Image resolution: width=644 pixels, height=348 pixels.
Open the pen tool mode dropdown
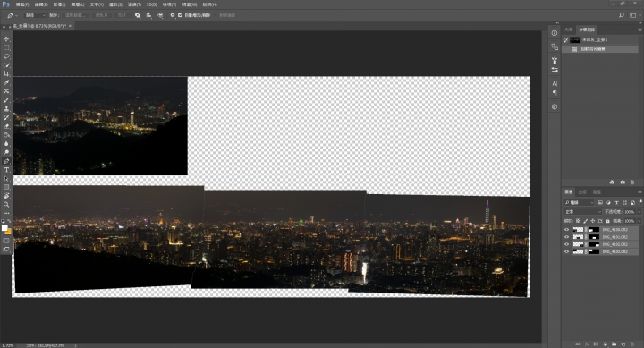[35, 15]
